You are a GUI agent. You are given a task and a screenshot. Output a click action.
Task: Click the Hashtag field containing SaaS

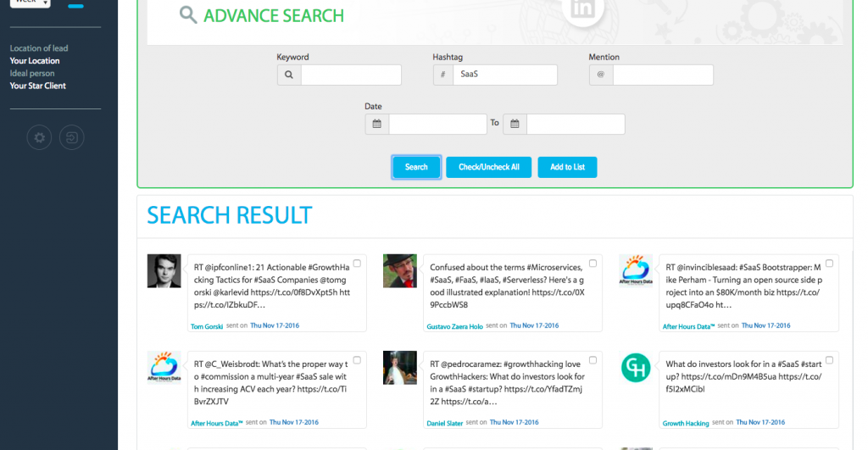(x=505, y=75)
